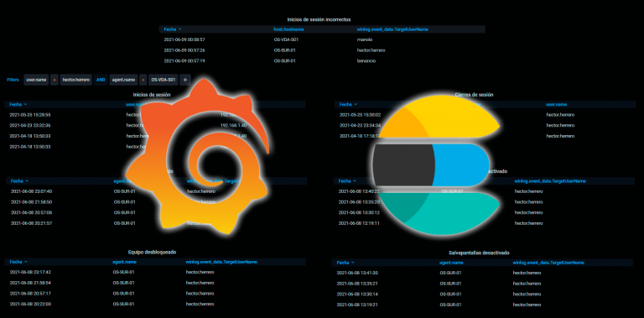The width and height of the screenshot is (644, 318).
Task: Open the hector.herrero filter value dropdown
Action: [x=76, y=80]
